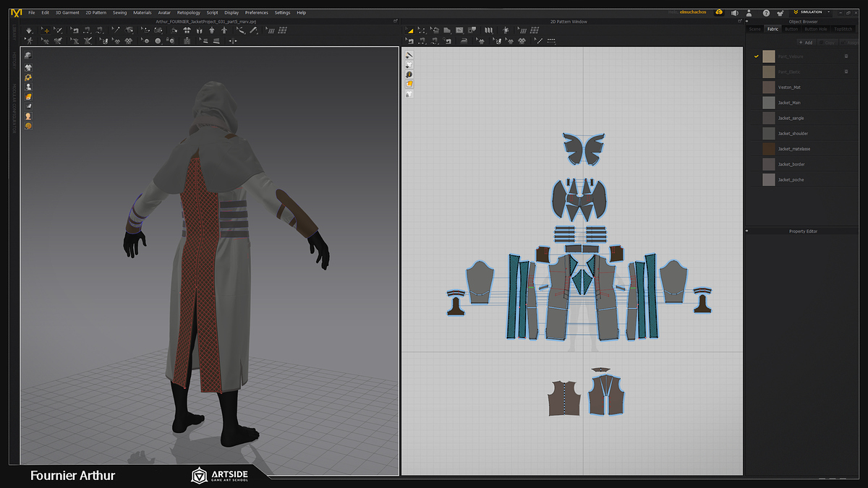Open the 3D Garment menu
The image size is (868, 488).
[x=67, y=12]
